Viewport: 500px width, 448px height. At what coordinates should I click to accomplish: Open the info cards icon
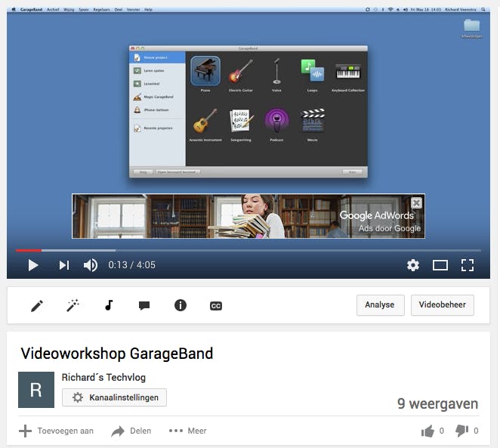pyautogui.click(x=181, y=305)
